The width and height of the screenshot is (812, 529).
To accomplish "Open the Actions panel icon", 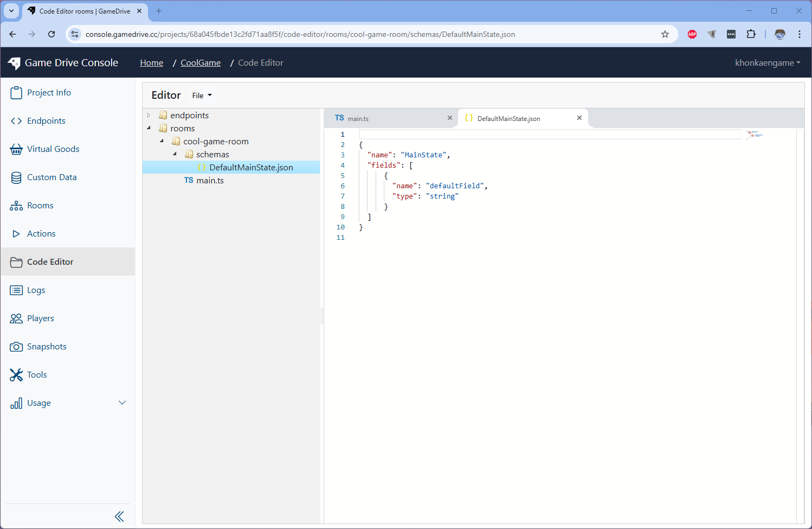I will pyautogui.click(x=16, y=233).
